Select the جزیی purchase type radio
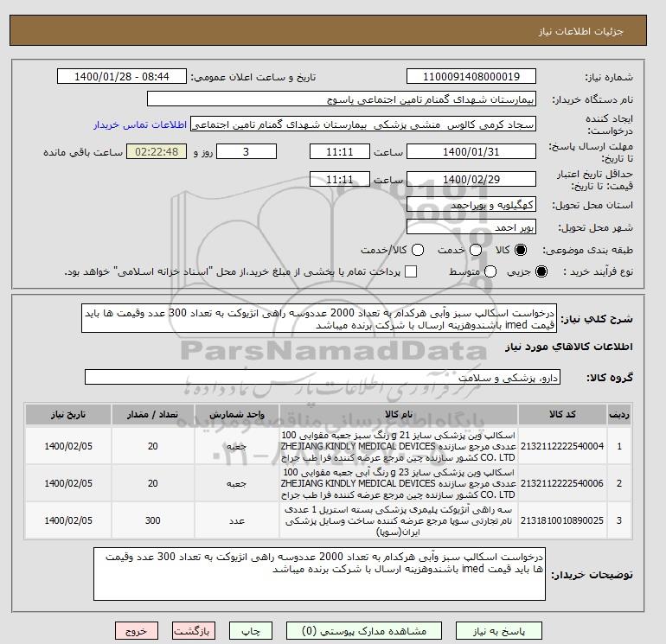 [541, 271]
